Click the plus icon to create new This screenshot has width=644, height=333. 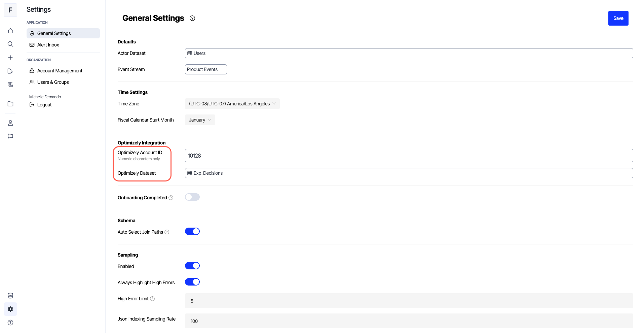point(10,58)
